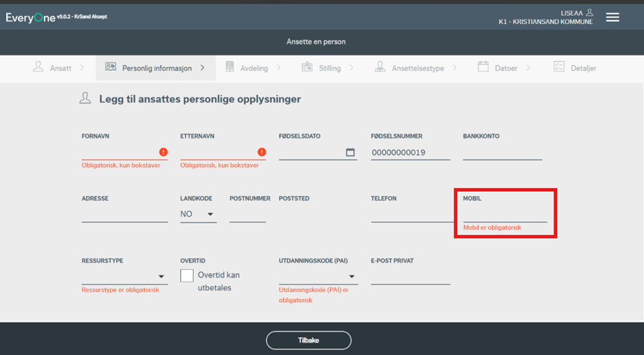Screen dimensions: 644x355
Task: Click the Detaljer checklist step icon
Action: (559, 67)
